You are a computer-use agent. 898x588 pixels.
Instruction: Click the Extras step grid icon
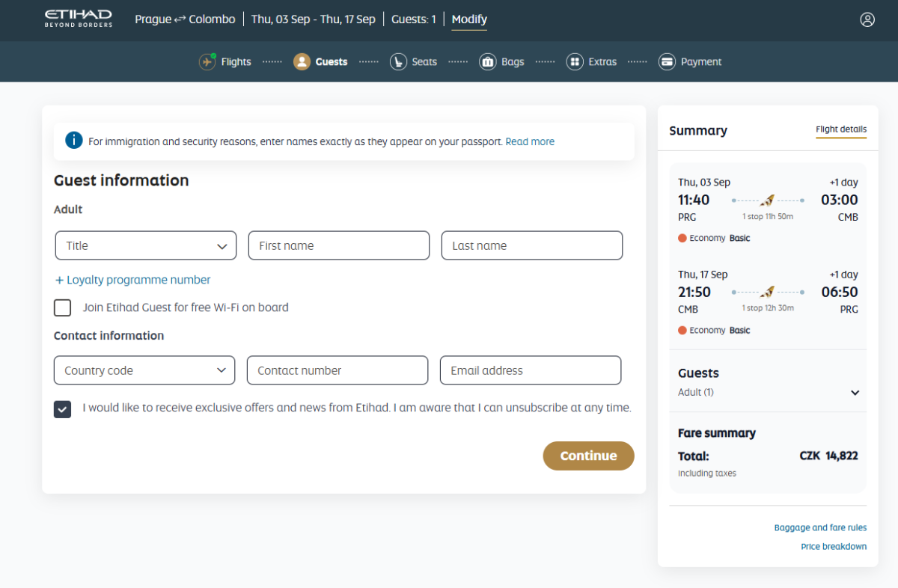point(575,62)
